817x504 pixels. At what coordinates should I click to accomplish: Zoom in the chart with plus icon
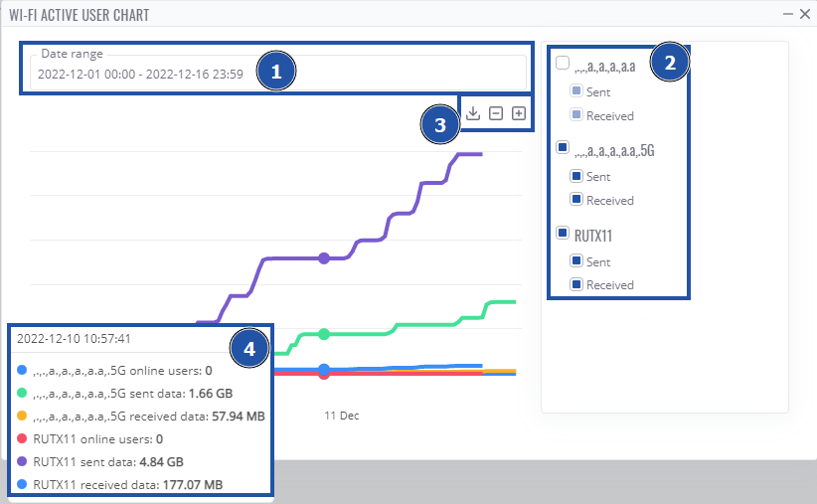point(519,113)
